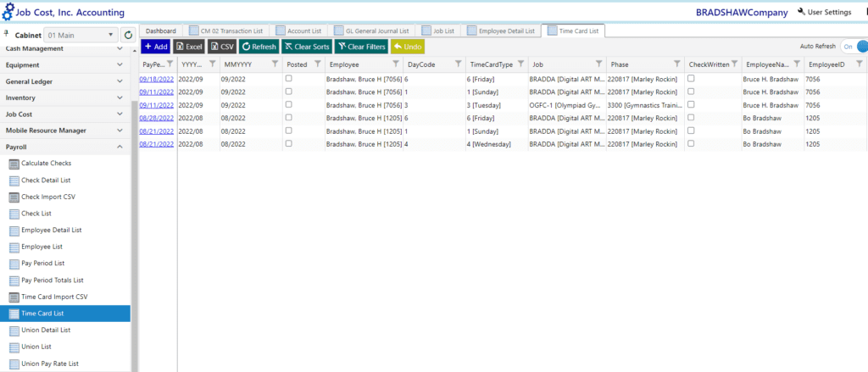
Task: Check Posted box in 1 [Sunday] 7056 row
Action: coord(288,92)
